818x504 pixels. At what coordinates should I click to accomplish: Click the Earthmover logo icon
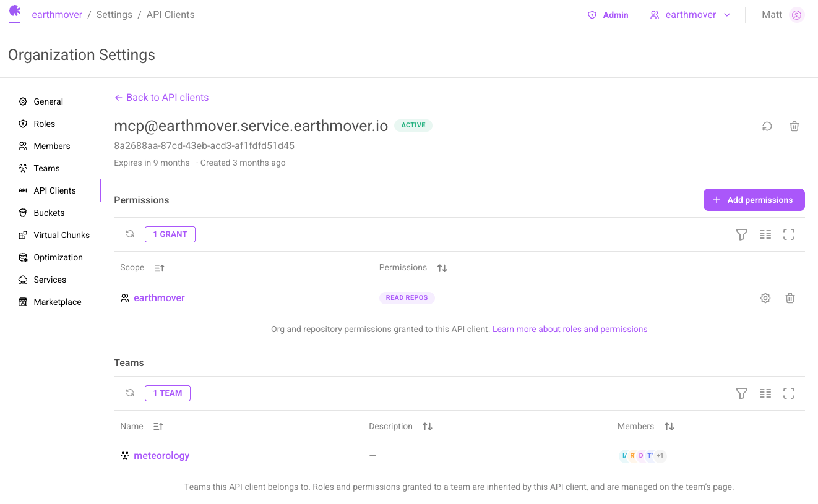pos(15,11)
